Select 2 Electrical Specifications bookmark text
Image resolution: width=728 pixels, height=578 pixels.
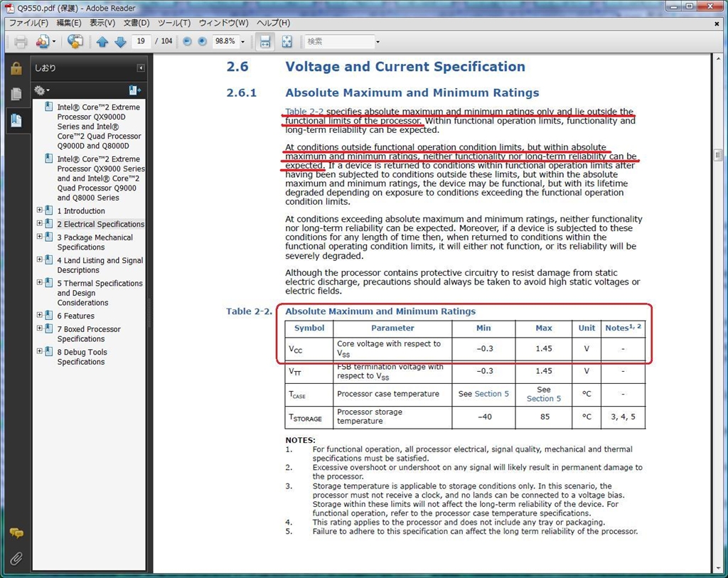pos(101,224)
